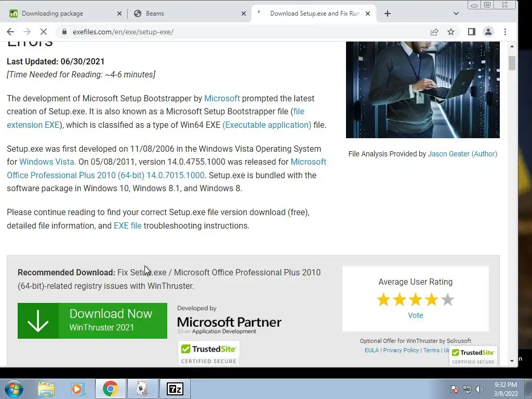Click the Vote link under rating
The height and width of the screenshot is (399, 532).
[415, 315]
